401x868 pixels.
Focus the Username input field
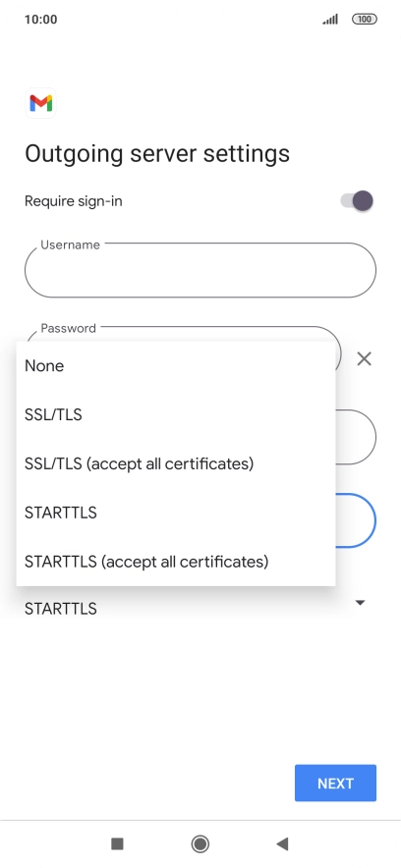pyautogui.click(x=200, y=270)
